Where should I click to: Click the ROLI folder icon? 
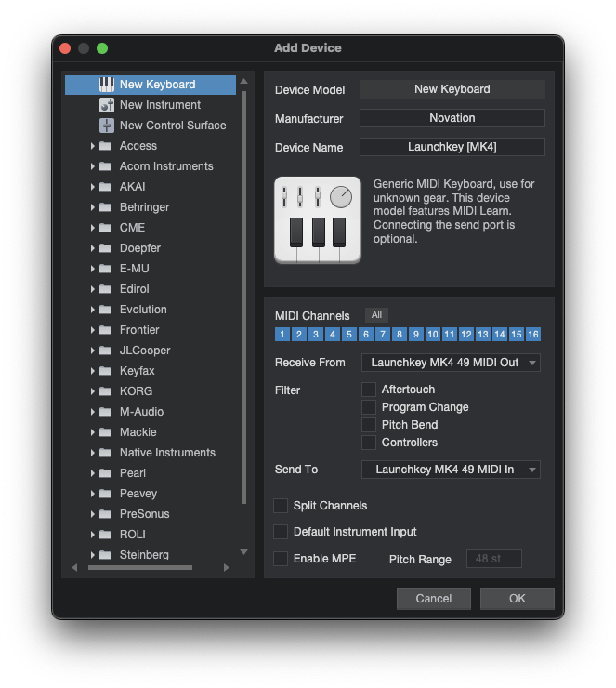(x=105, y=535)
